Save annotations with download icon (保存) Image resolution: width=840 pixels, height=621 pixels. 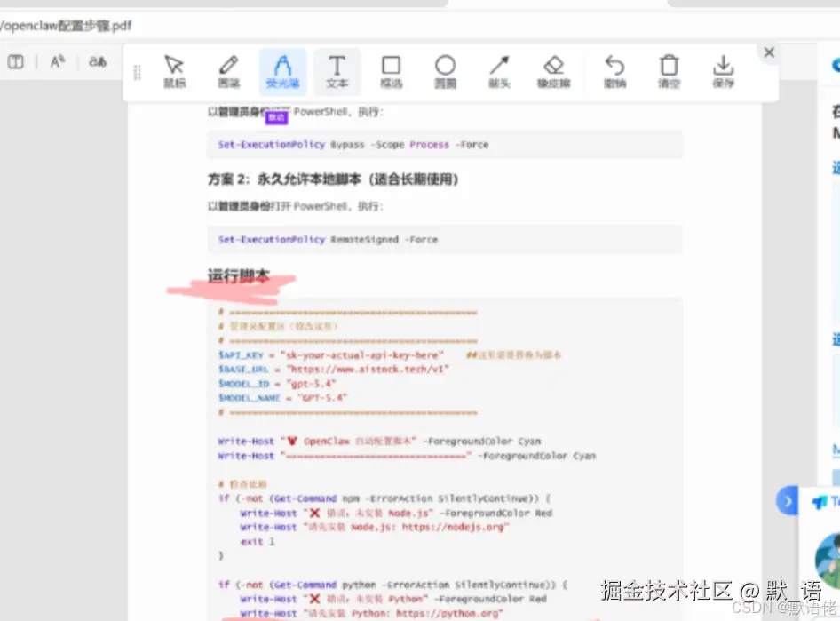tap(723, 72)
